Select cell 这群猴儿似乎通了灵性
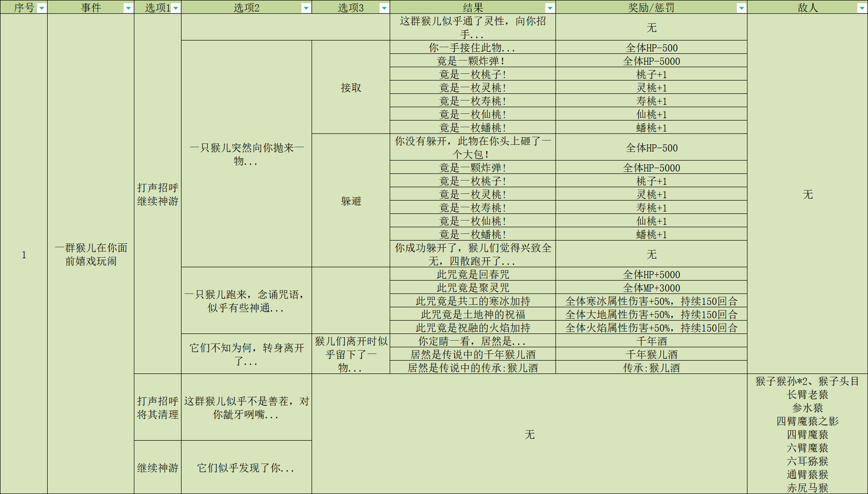868x494 pixels. coord(473,27)
